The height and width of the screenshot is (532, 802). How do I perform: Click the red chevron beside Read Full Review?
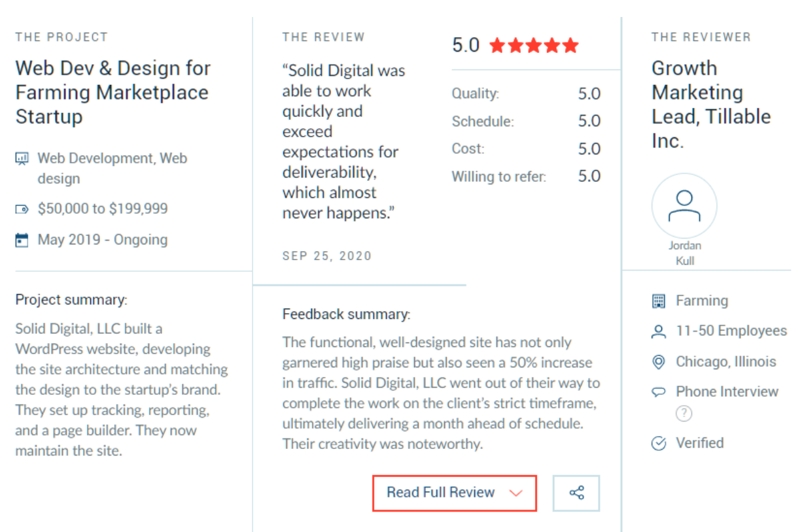tap(516, 493)
